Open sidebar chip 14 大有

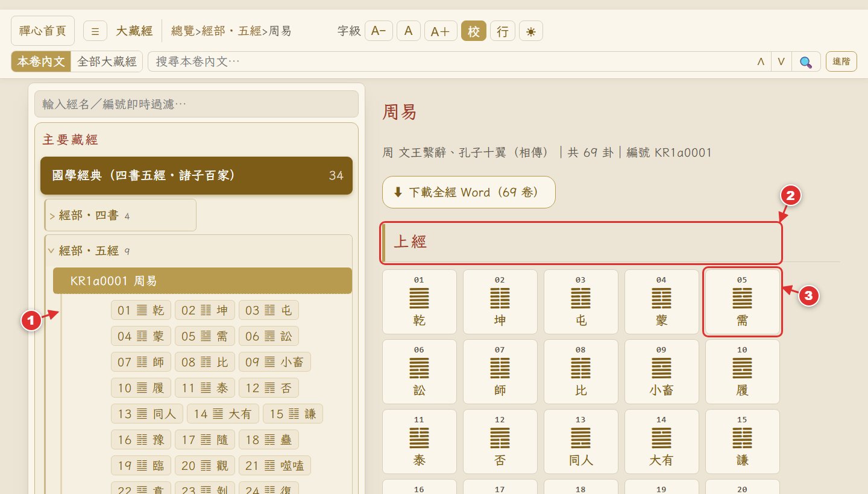[x=223, y=414]
